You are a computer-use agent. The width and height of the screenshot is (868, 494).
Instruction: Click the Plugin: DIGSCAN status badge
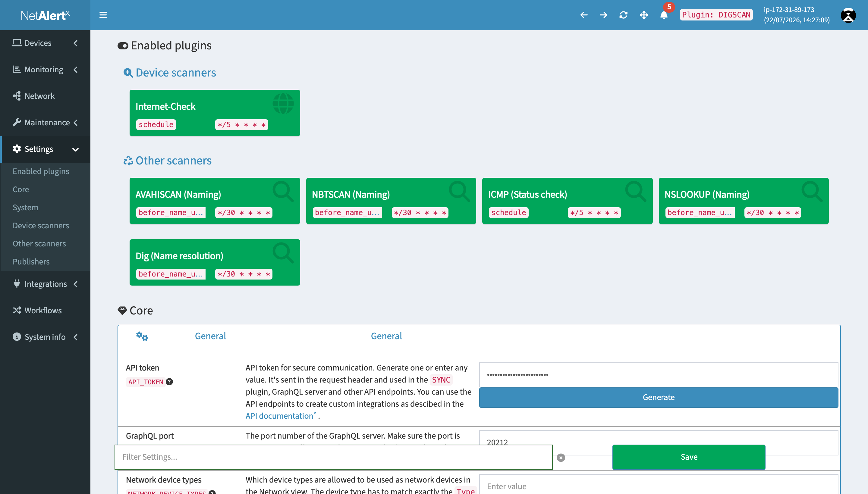[716, 15]
